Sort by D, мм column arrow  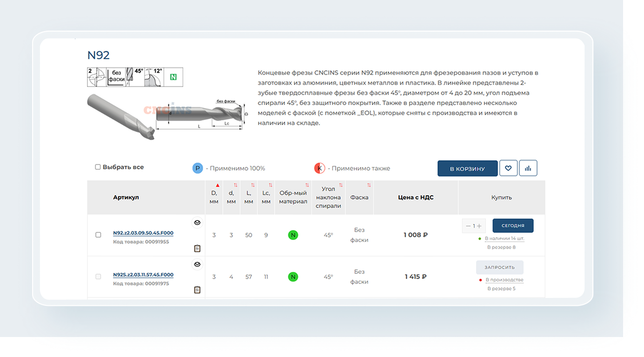click(218, 185)
